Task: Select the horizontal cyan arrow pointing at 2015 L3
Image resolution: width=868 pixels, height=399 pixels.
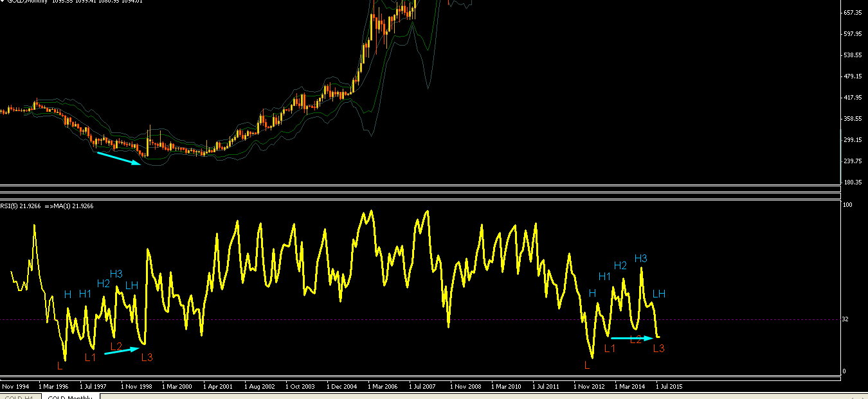Action: click(632, 338)
